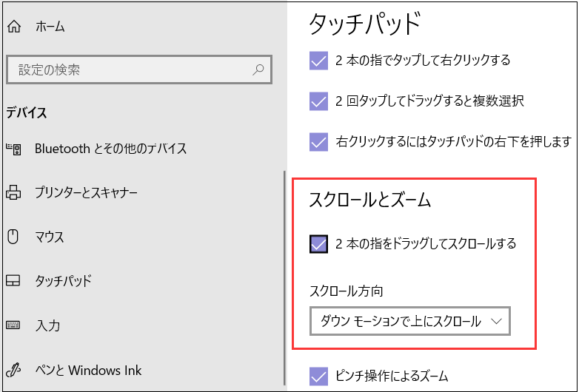The width and height of the screenshot is (579, 392).
Task: Click the 設定の検索 search field
Action: click(x=130, y=70)
